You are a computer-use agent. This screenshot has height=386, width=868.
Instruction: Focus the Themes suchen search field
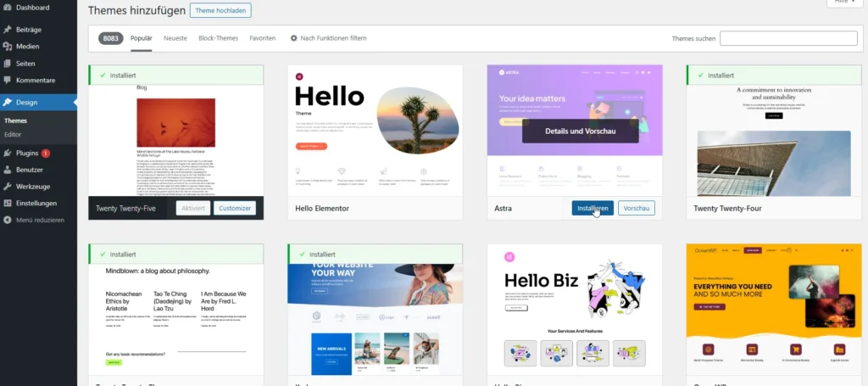coord(788,38)
